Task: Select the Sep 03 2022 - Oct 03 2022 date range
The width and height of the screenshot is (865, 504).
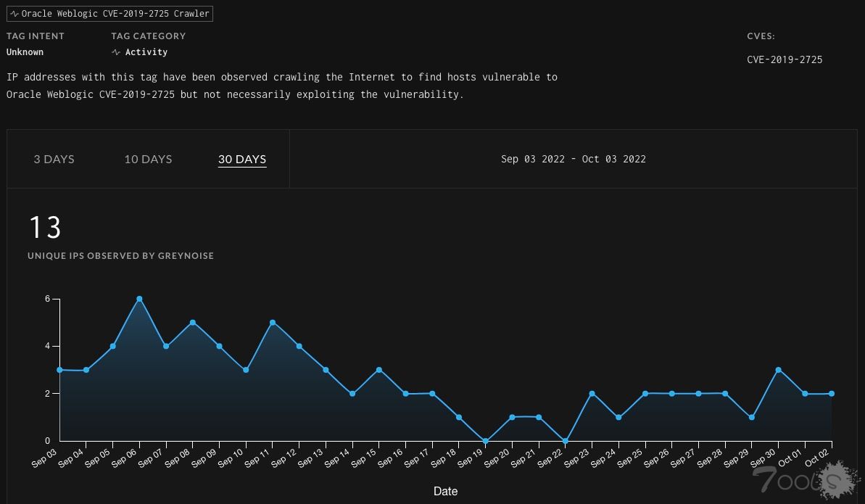Action: [x=574, y=159]
